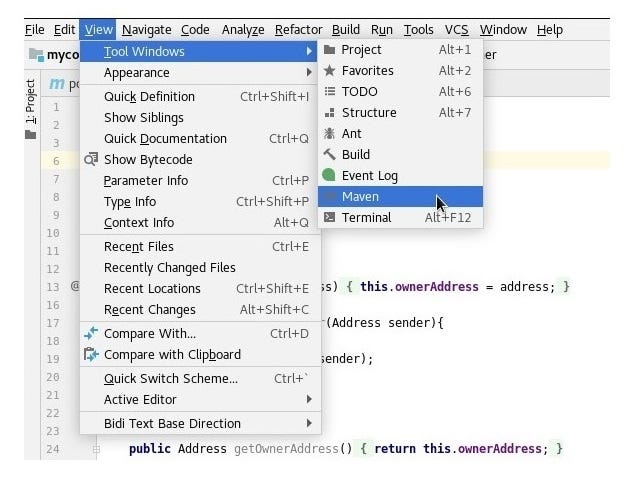This screenshot has width=634, height=484.
Task: Open the Analyze menu
Action: pos(243,30)
